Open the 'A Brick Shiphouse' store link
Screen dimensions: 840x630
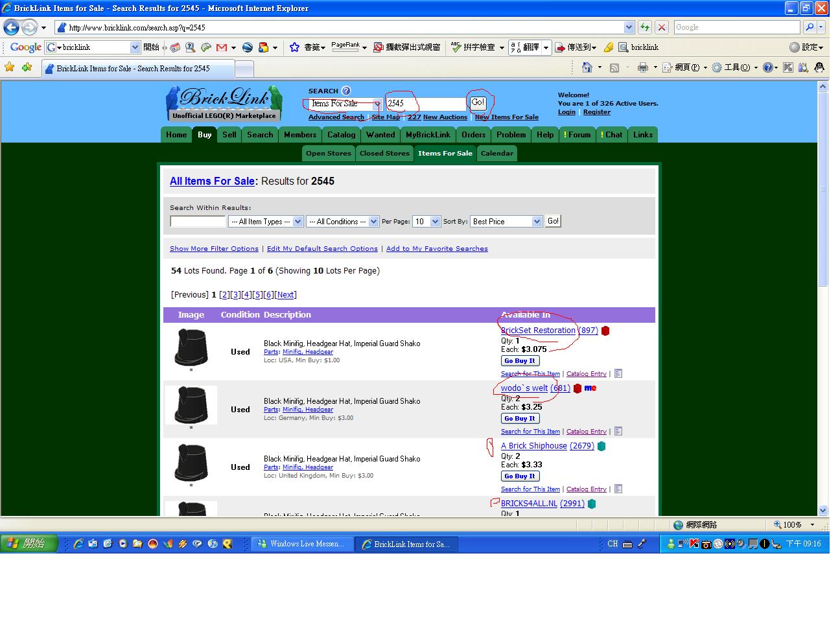(x=534, y=446)
